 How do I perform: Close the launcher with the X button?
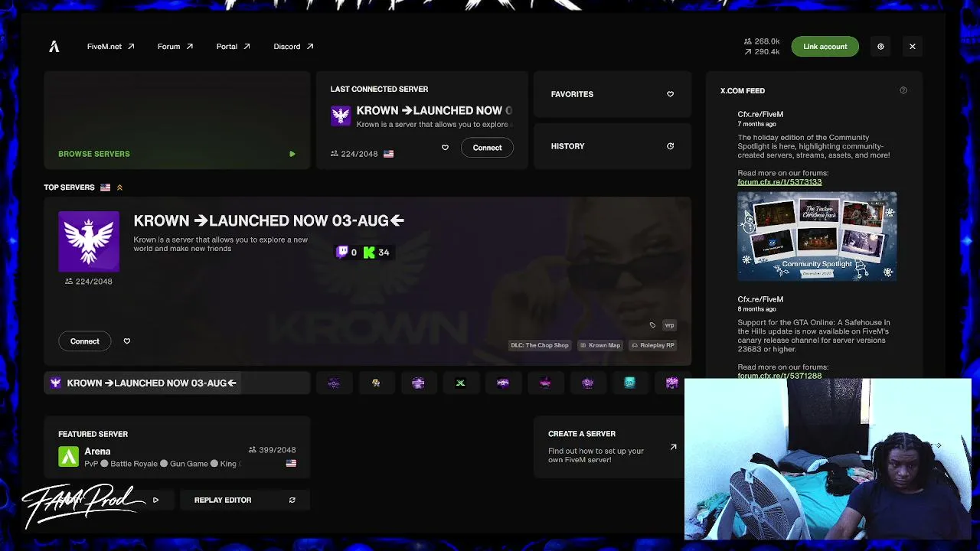point(913,47)
